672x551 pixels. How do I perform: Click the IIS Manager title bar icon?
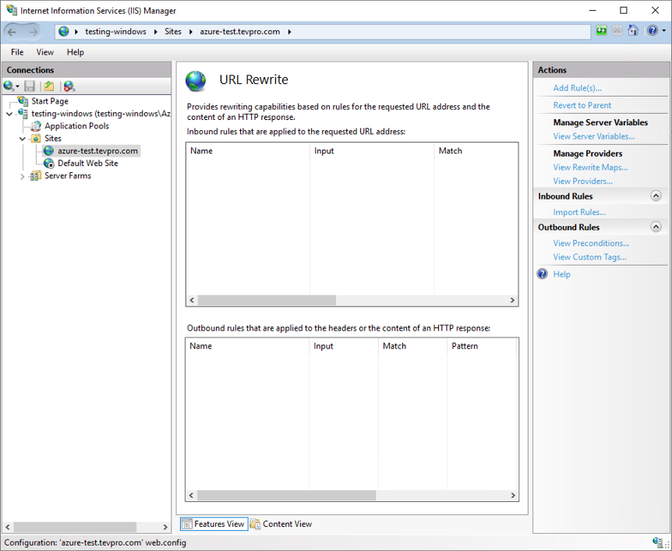pyautogui.click(x=12, y=10)
